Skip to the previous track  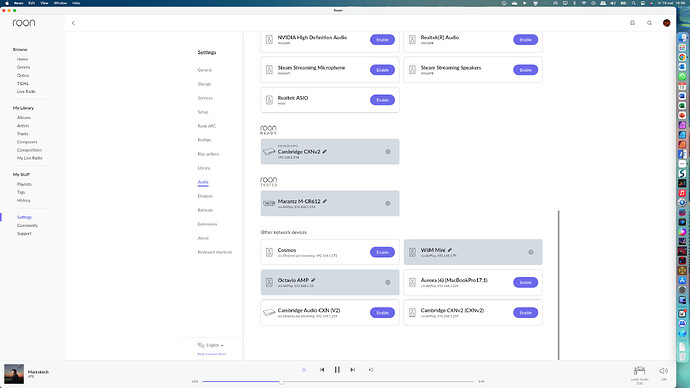click(x=322, y=370)
